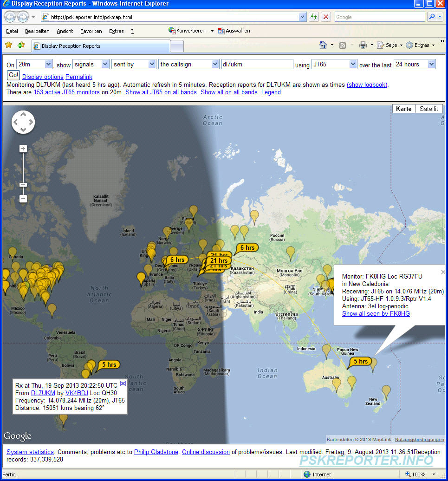Open the Nutzungsbedingungen map terms link
The image size is (448, 481).
click(419, 440)
